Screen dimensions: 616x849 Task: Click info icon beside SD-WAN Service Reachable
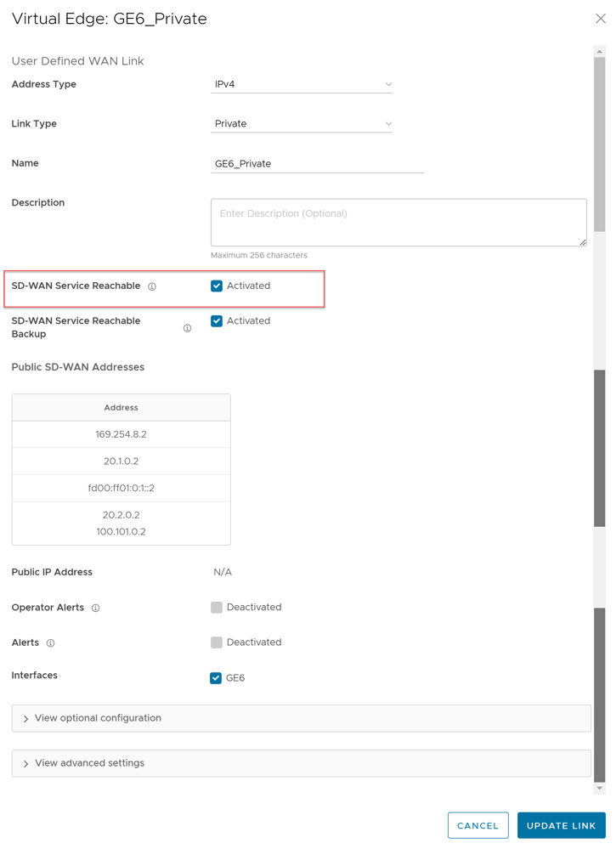point(152,287)
